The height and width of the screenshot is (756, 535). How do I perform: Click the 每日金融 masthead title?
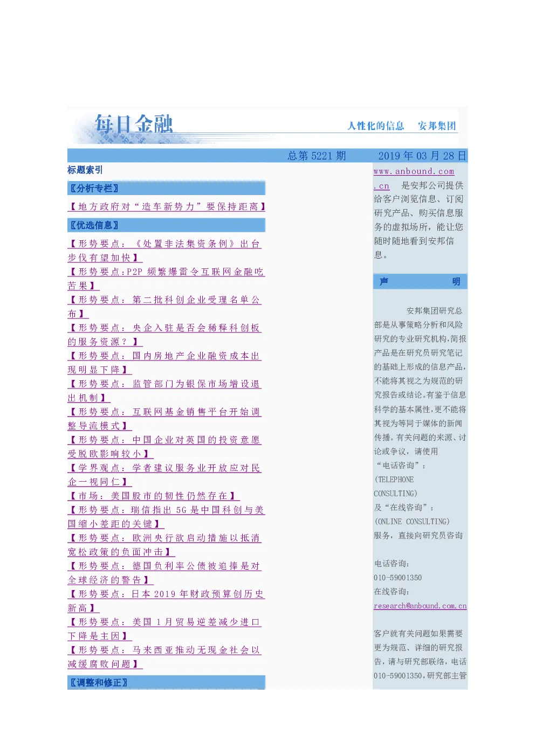coord(134,124)
